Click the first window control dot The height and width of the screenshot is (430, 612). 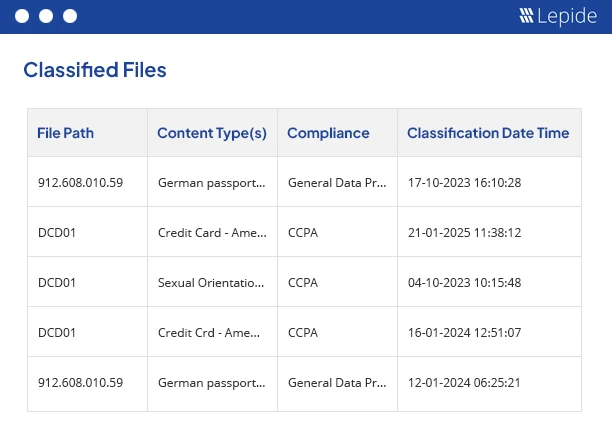point(22,17)
